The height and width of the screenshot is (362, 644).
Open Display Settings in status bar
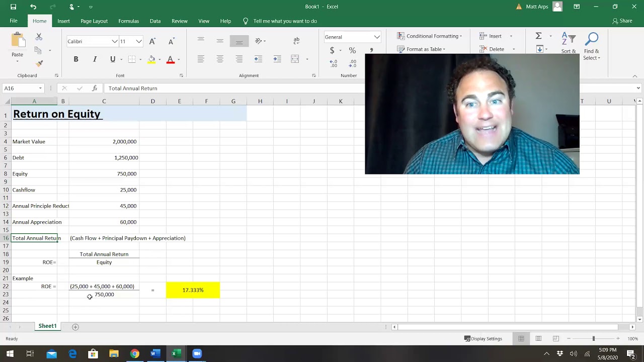click(483, 338)
